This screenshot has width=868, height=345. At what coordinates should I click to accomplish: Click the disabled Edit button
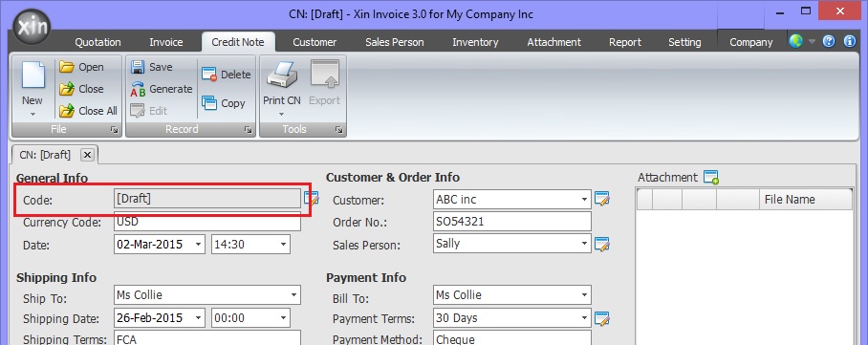coord(148,111)
